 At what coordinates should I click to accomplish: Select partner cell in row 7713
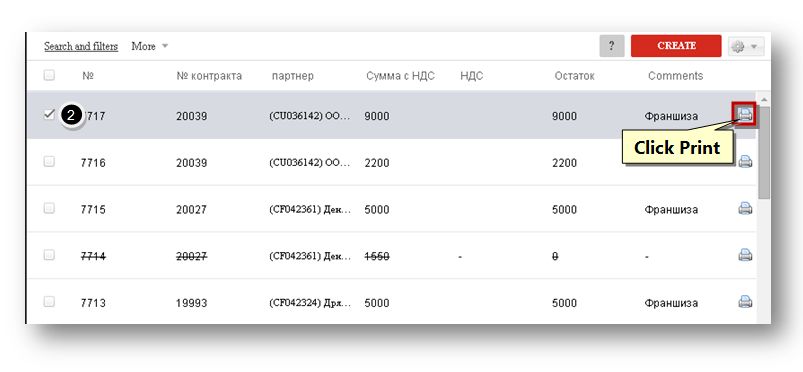310,303
